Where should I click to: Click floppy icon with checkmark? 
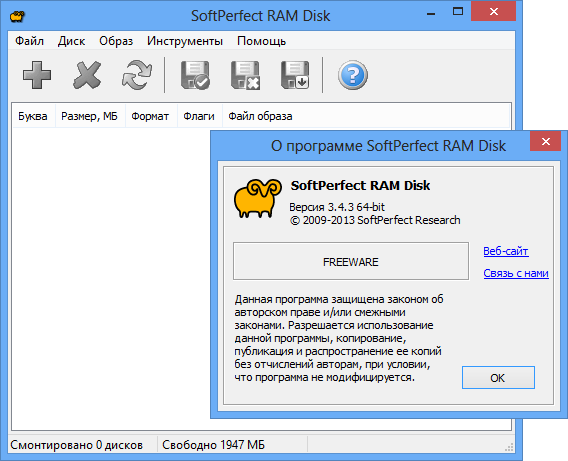pyautogui.click(x=195, y=75)
